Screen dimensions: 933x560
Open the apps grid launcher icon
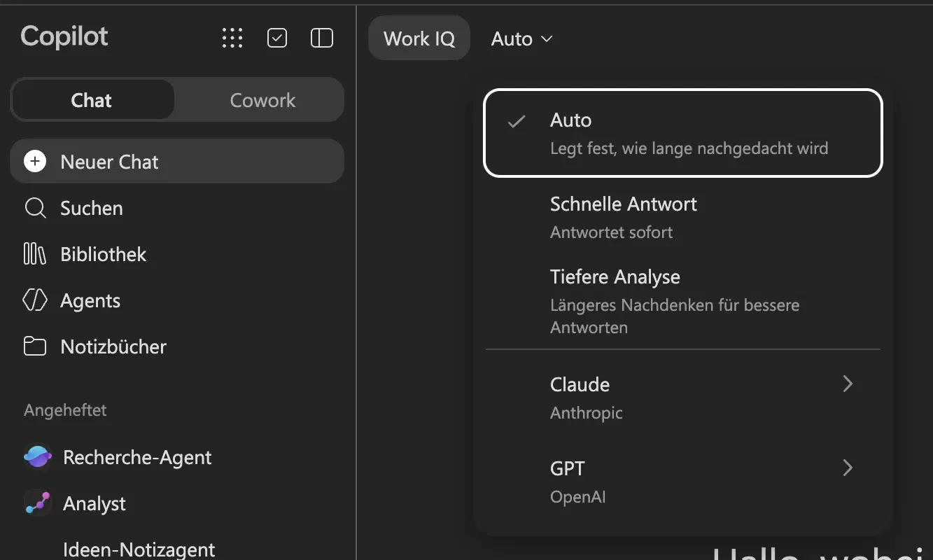[232, 38]
